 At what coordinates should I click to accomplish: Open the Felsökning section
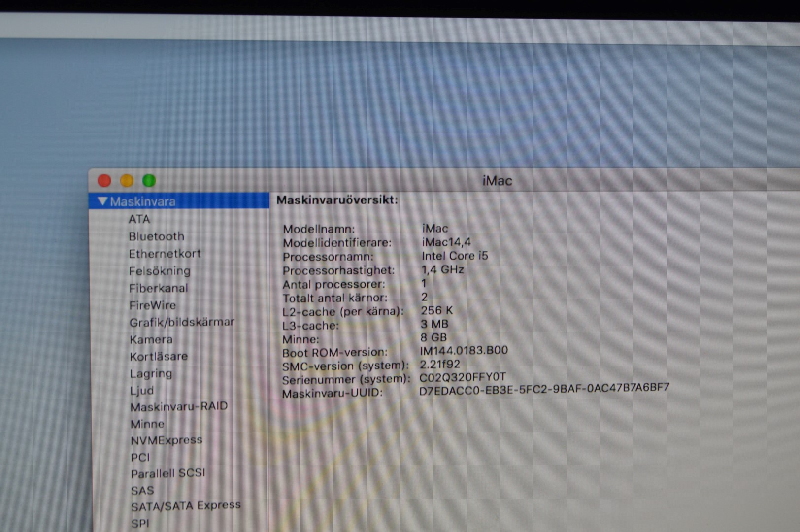[160, 271]
